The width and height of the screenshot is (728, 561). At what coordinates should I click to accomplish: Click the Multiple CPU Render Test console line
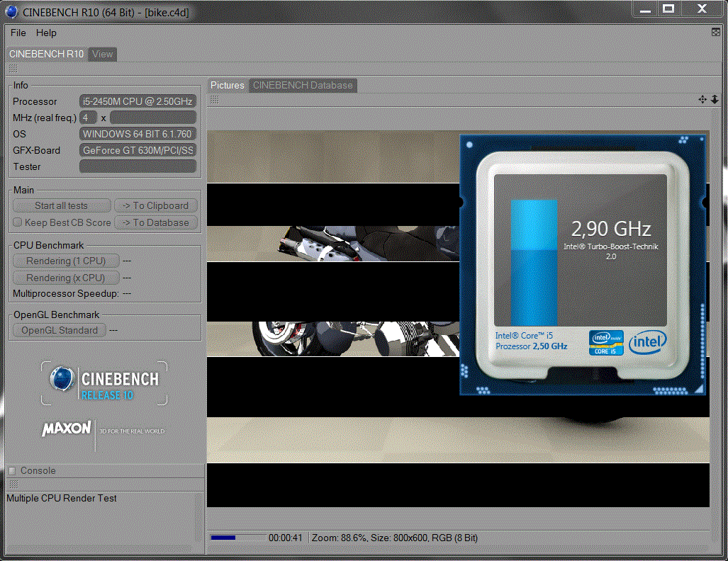click(x=61, y=498)
